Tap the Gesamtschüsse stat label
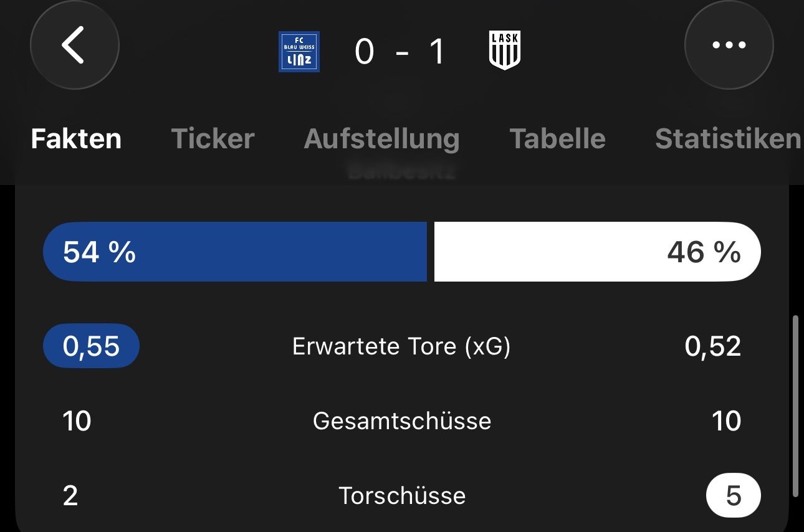 401,421
